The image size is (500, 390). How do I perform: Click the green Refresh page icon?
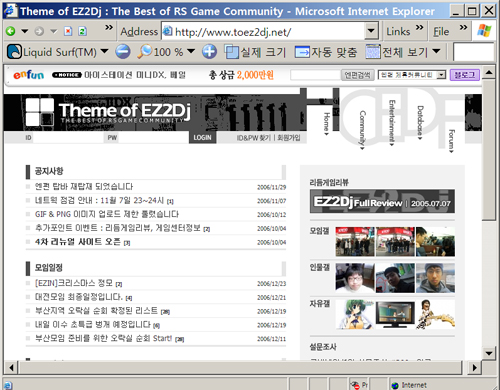82,31
